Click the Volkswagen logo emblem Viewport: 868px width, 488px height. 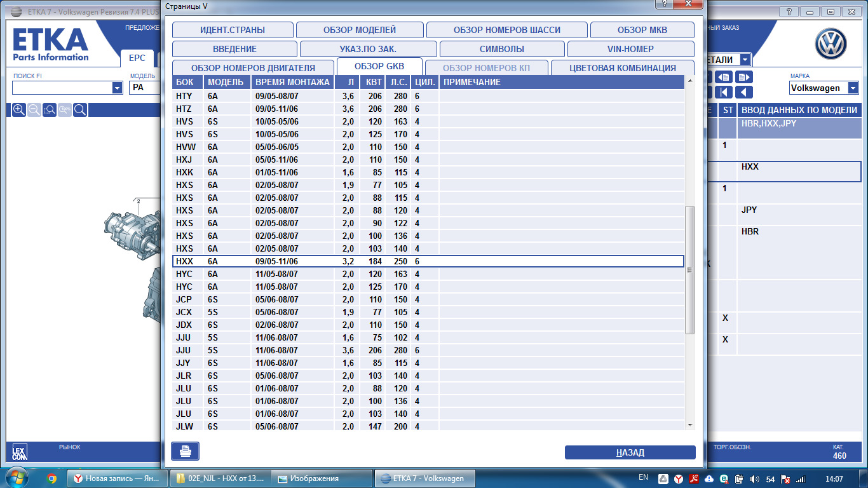click(831, 45)
